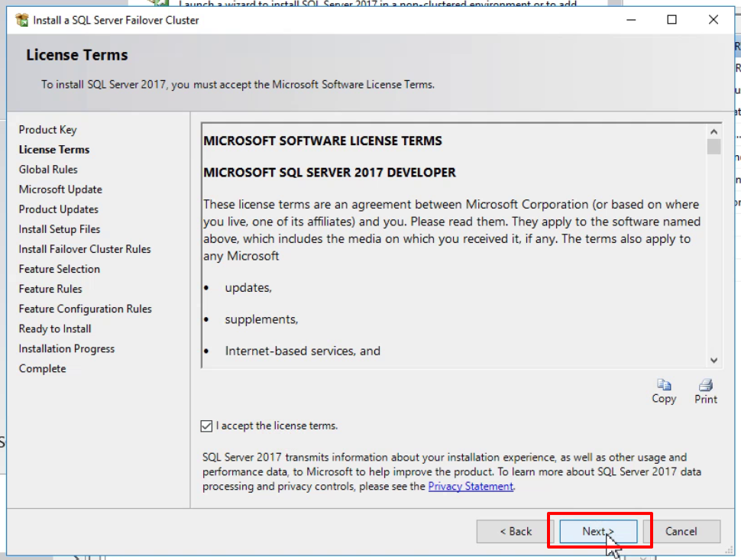Screen dimensions: 741x560
Task: Click the Feature Selection step
Action: 60,269
